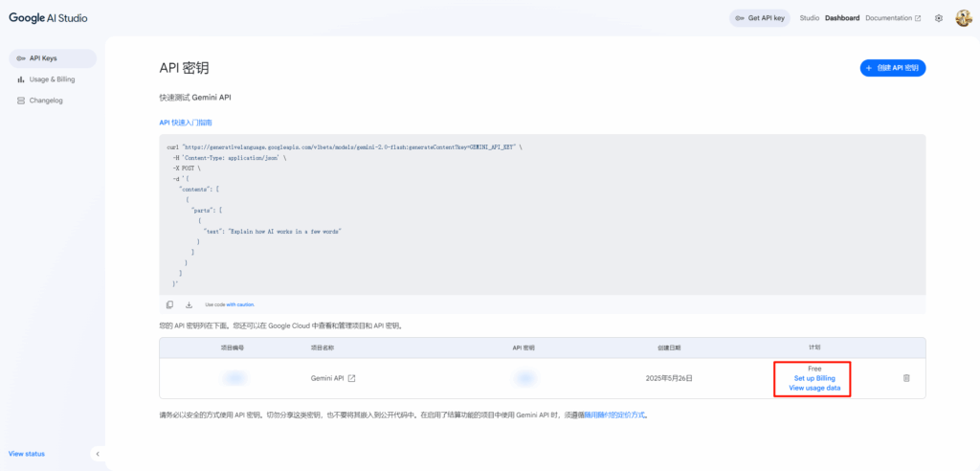Select API Keys in the sidebar
980x471 pixels.
pyautogui.click(x=53, y=58)
